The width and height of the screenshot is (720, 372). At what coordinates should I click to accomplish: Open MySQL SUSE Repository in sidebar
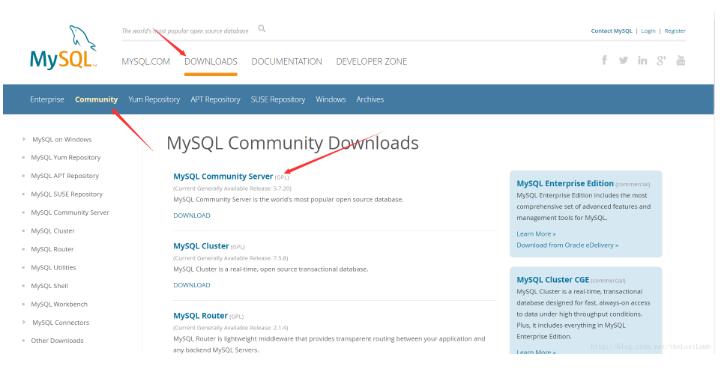(x=66, y=194)
